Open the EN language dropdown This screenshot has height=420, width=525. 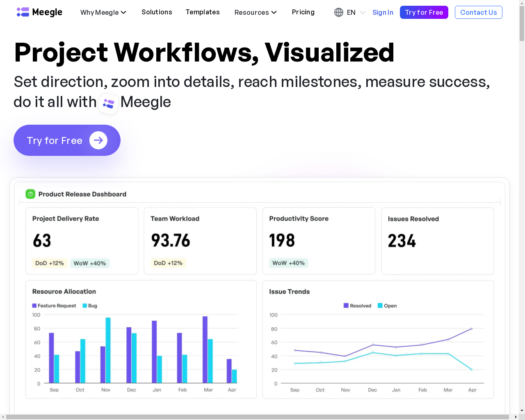click(356, 12)
